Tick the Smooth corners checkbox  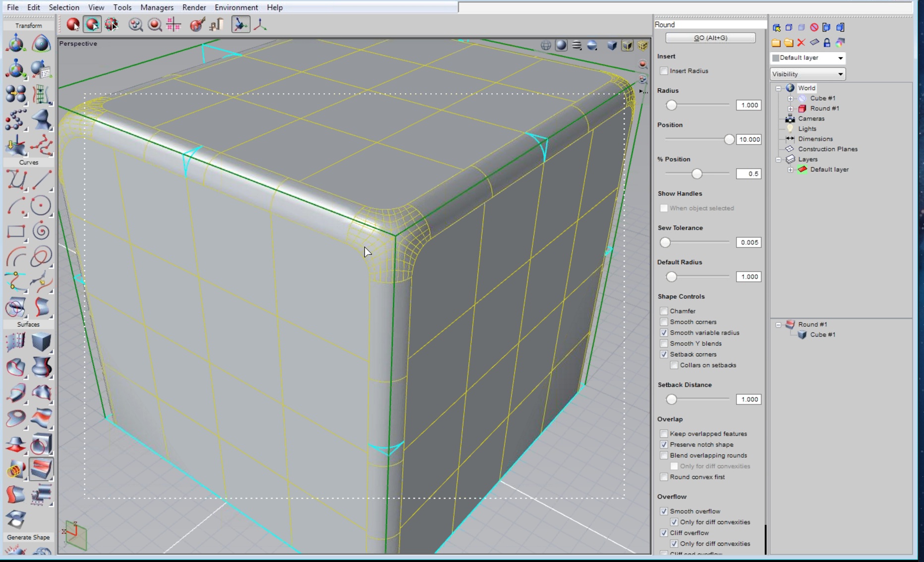pos(664,322)
